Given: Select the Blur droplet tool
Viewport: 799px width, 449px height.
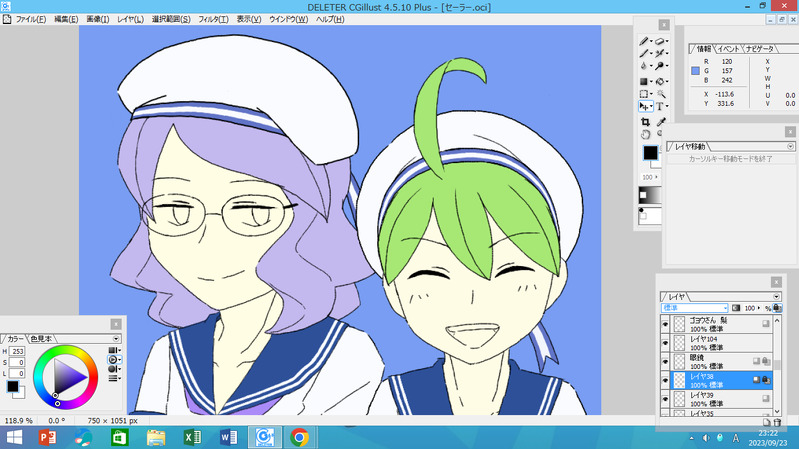Looking at the screenshot, I should [x=644, y=66].
